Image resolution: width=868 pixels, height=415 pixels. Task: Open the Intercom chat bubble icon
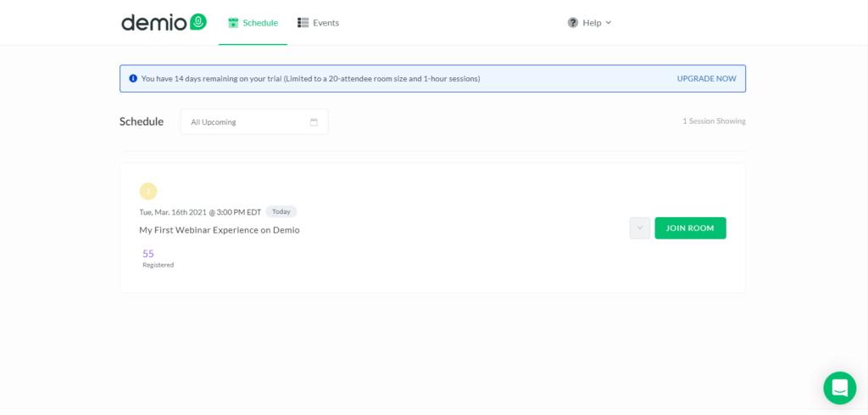pos(839,388)
